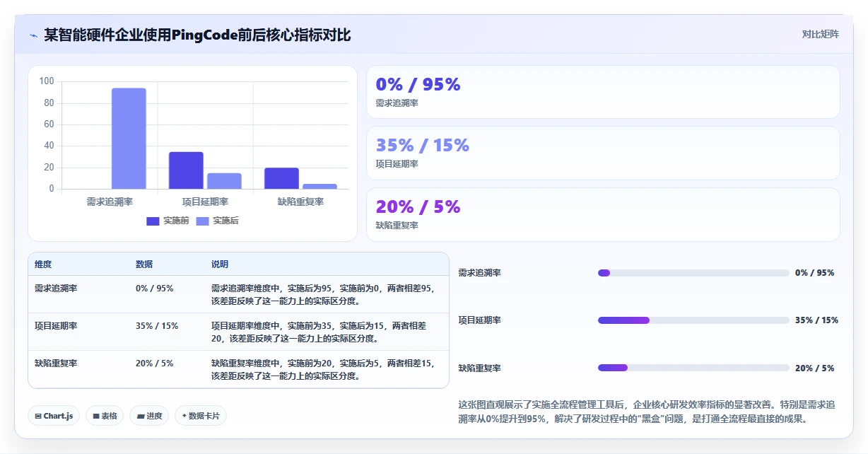Toggle the 实施后 legend color box
The height and width of the screenshot is (454, 868).
pos(202,221)
